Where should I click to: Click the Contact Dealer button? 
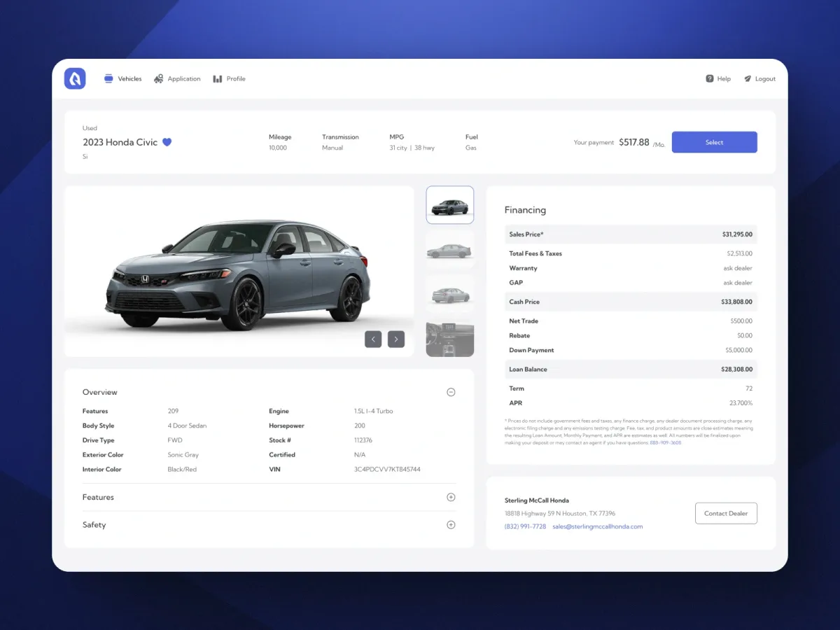click(x=726, y=513)
